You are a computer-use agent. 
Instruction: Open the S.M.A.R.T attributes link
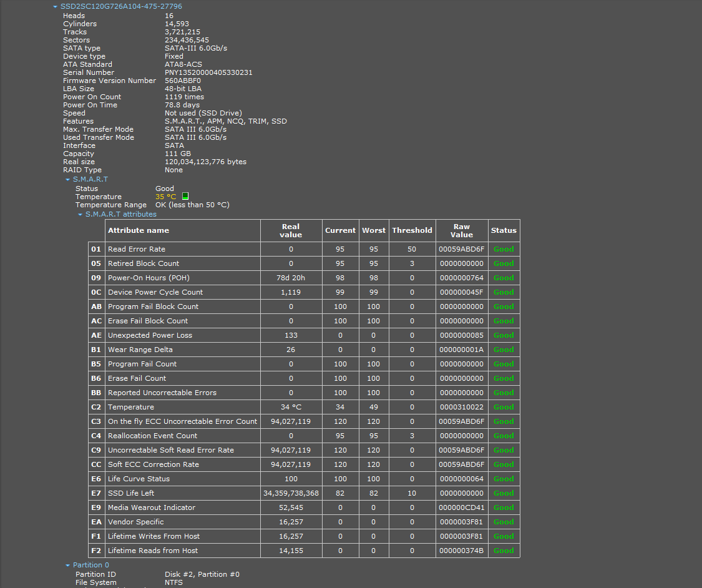click(121, 214)
